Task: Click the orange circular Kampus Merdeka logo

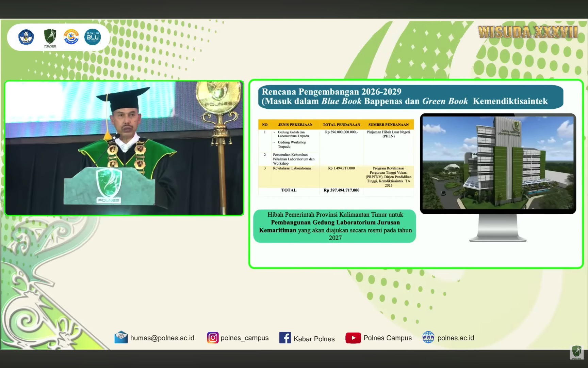Action: tap(71, 37)
